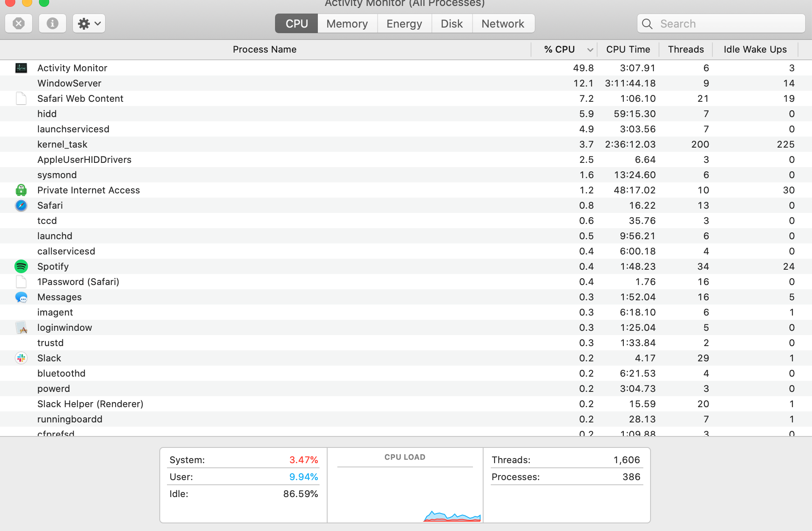Open the gear actions dropdown menu
The width and height of the screenshot is (812, 531).
(x=89, y=23)
